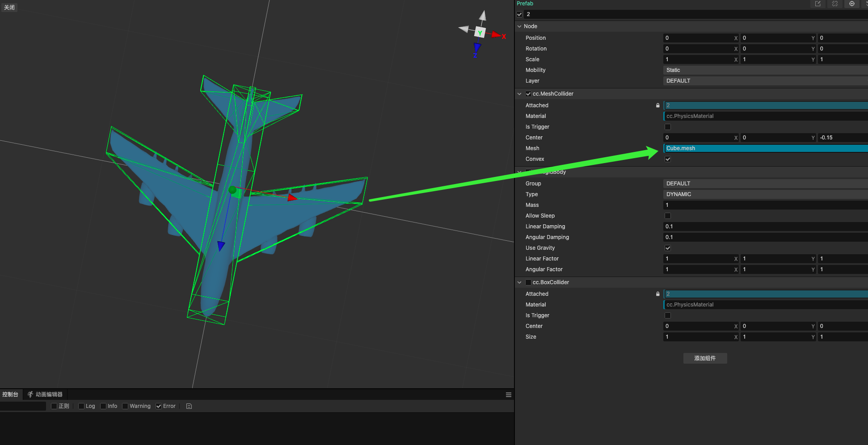Click the 添加组件 button
This screenshot has width=868, height=445.
(705, 358)
